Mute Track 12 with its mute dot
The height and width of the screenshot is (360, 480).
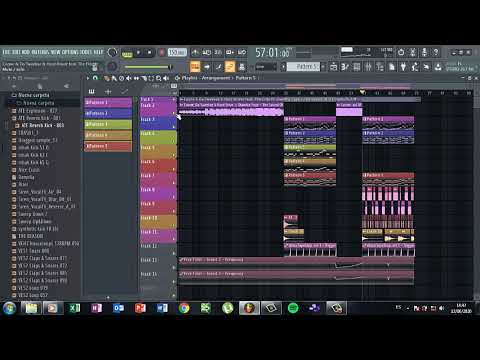coord(174,253)
